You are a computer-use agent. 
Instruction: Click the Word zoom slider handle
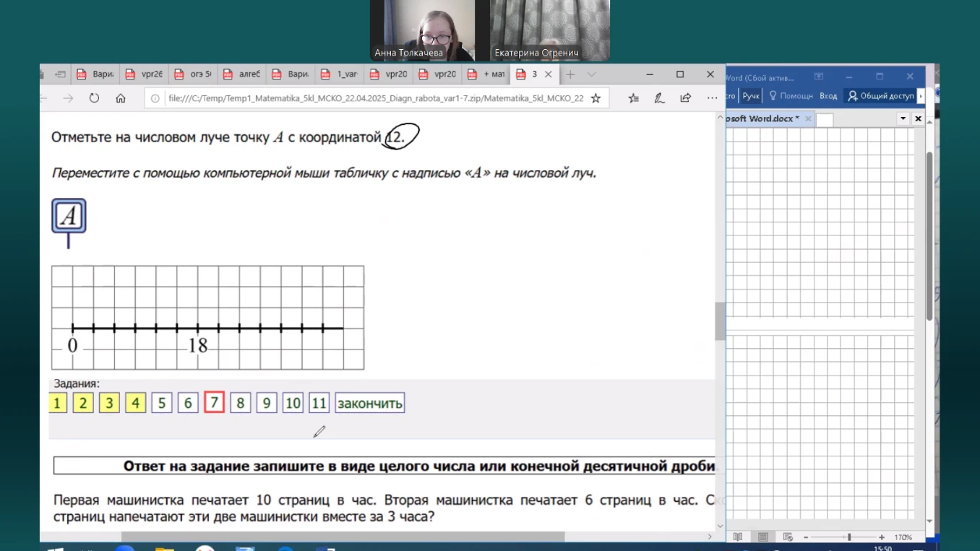pyautogui.click(x=850, y=537)
